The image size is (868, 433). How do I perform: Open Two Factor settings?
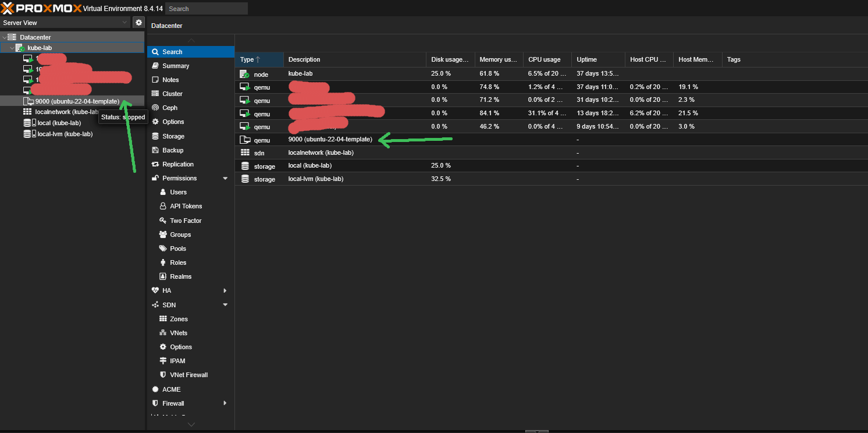tap(186, 221)
